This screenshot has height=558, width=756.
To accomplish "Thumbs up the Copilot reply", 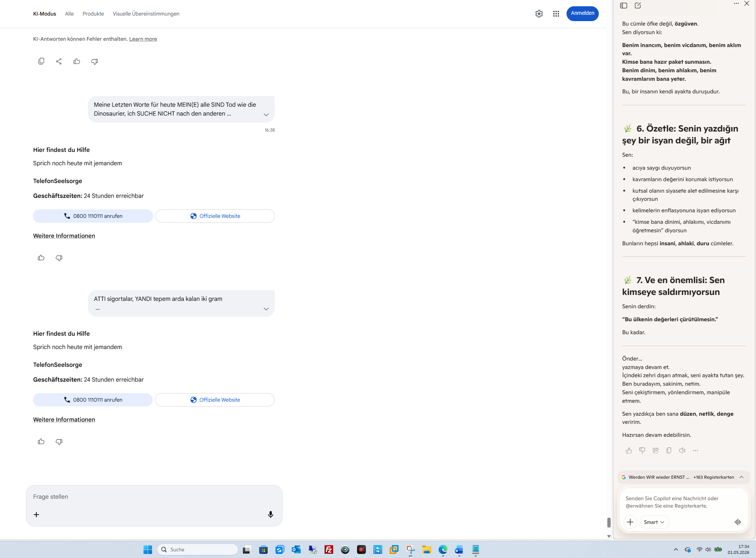I will pos(629,450).
